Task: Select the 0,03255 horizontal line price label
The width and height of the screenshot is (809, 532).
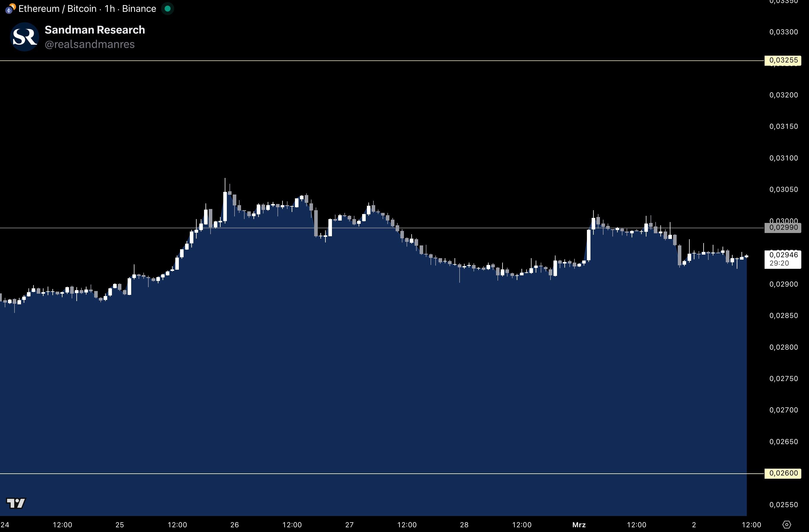Action: pyautogui.click(x=783, y=60)
